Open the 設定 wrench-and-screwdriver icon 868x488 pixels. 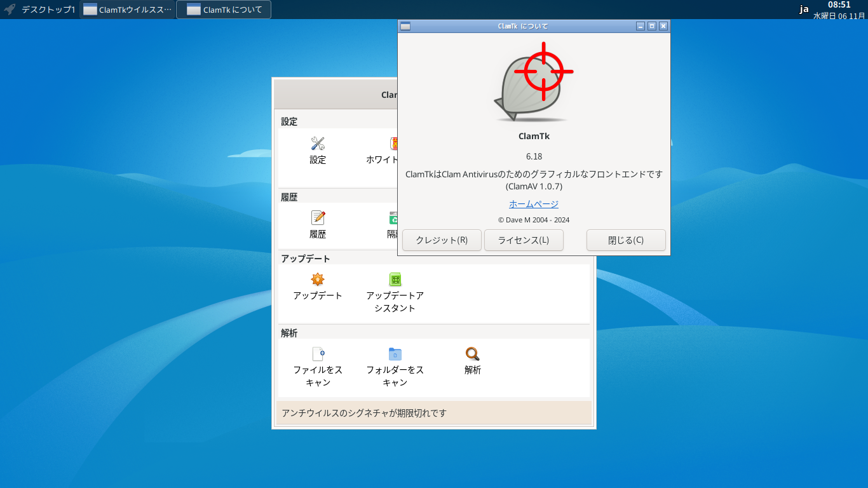pos(318,144)
